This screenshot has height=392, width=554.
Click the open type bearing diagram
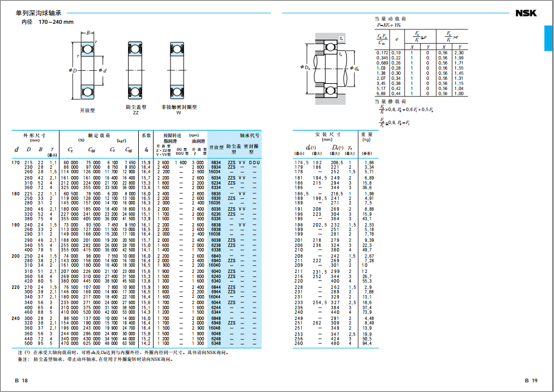point(87,70)
